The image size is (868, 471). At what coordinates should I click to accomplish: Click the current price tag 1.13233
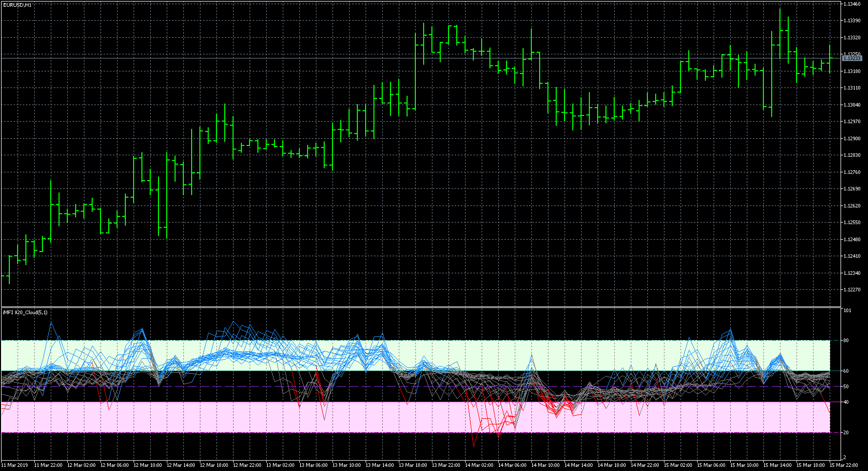(x=852, y=58)
